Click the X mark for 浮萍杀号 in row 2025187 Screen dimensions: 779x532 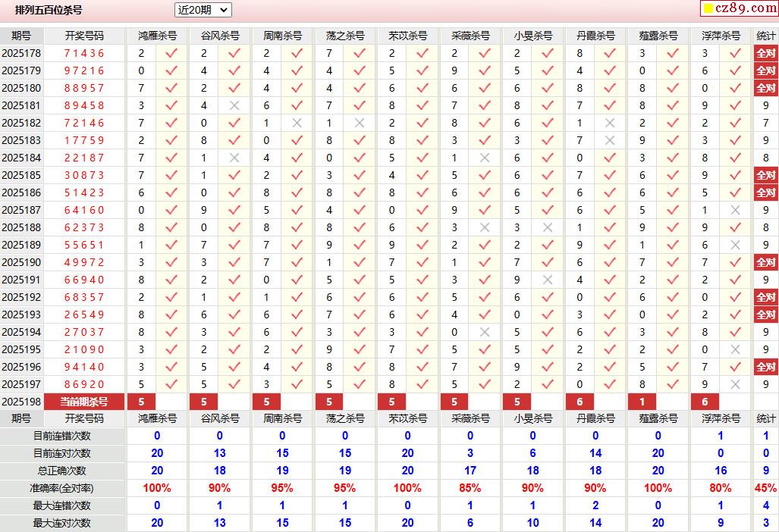[x=735, y=210]
